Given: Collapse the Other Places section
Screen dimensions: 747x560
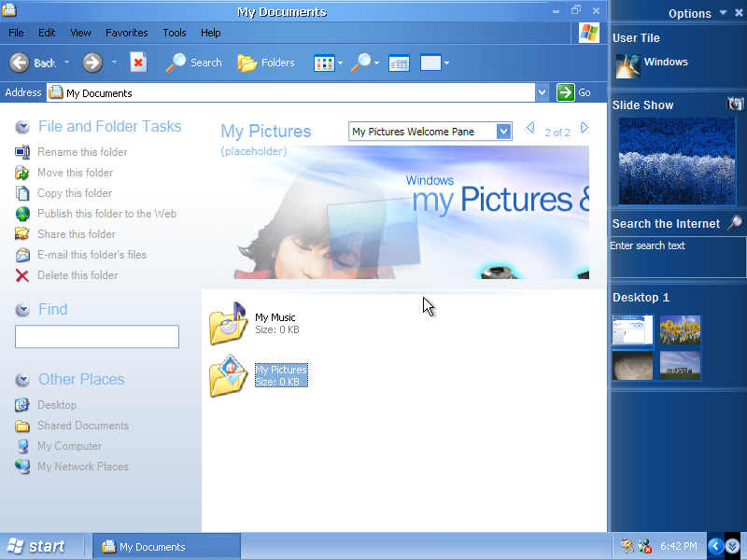Looking at the screenshot, I should pyautogui.click(x=22, y=380).
